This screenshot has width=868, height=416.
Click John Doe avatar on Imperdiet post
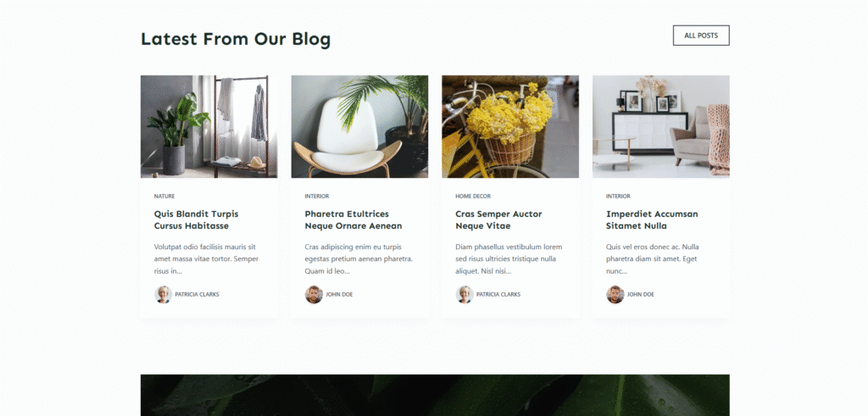click(615, 294)
